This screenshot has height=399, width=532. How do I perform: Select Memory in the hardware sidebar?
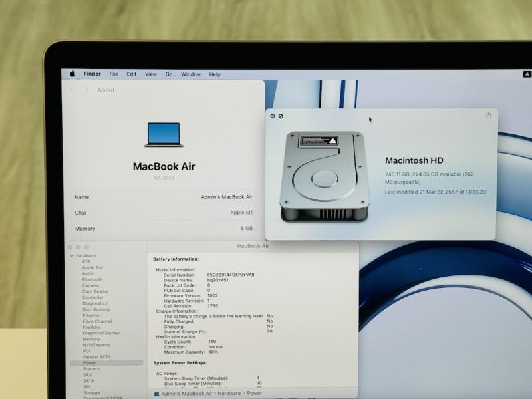pos(91,339)
